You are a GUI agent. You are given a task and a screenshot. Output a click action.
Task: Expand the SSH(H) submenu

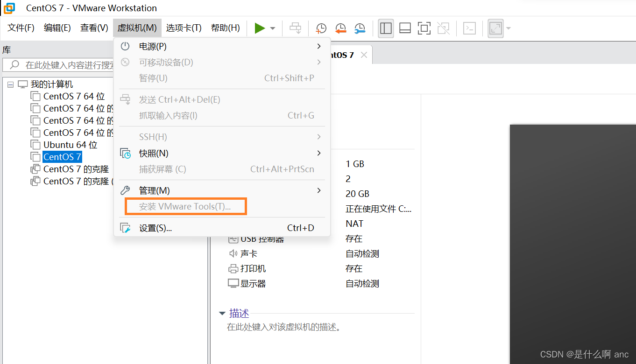(222, 137)
